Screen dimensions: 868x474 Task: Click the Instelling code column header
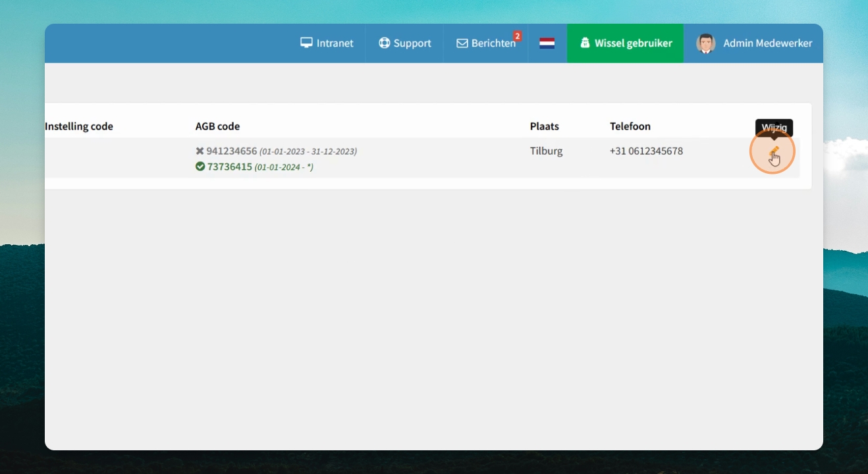pos(79,126)
